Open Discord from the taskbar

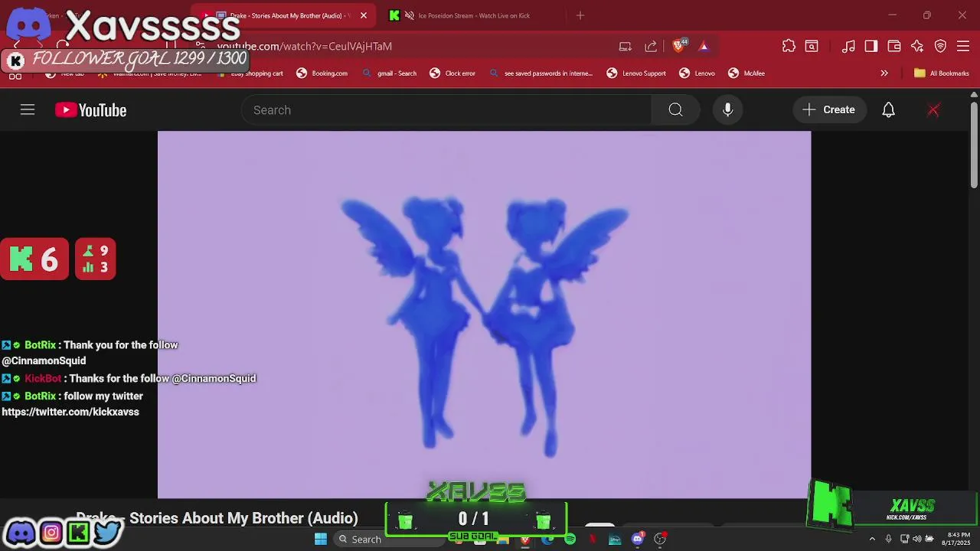click(637, 539)
